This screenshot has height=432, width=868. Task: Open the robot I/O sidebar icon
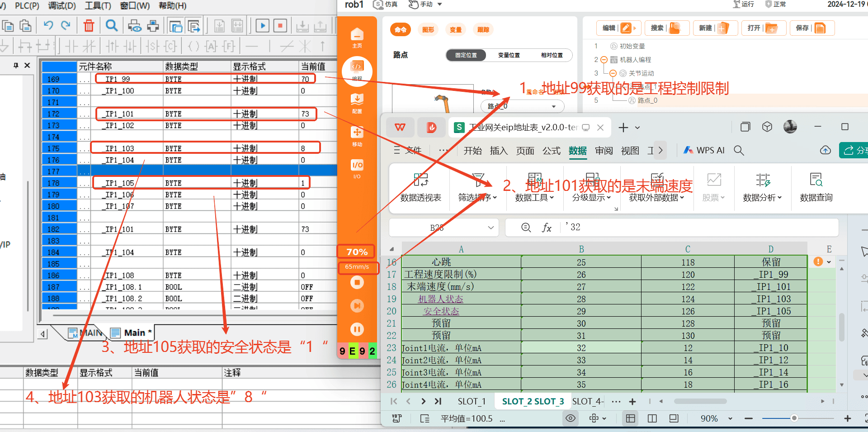click(357, 169)
